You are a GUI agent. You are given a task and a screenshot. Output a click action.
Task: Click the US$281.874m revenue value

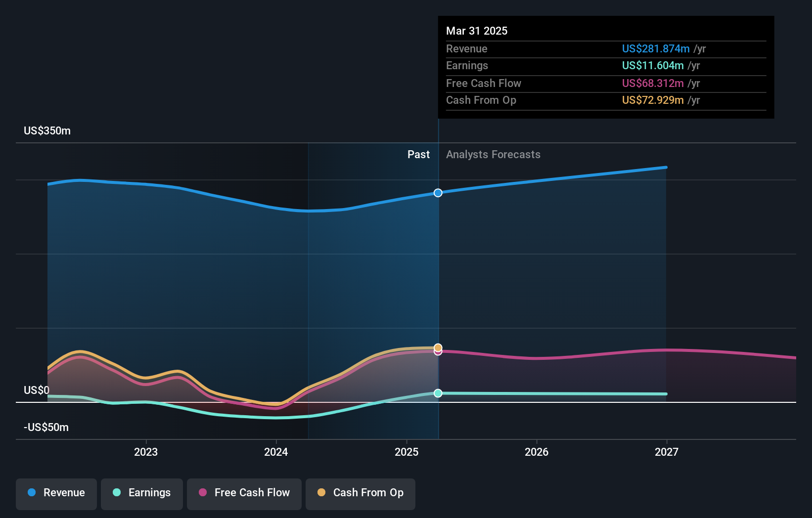(656, 49)
